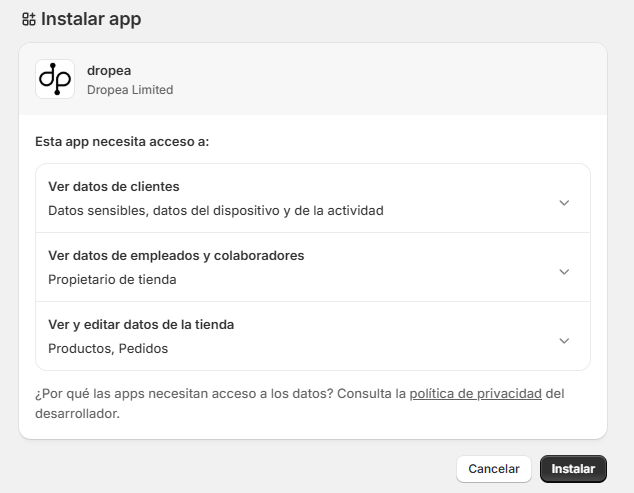Click the Esta app necesita acceso a heading
The width and height of the screenshot is (634, 493).
tap(122, 142)
